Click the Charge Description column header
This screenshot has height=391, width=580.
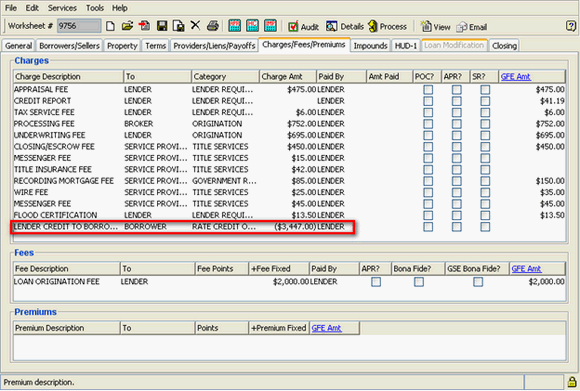[68, 77]
